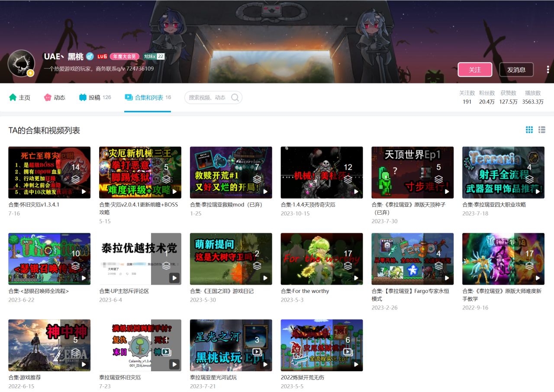Screen dimensions: 554x392
Task: Click the play icon on 泰拉瑞亚星光河试玩 thumbnail
Action: click(x=265, y=364)
